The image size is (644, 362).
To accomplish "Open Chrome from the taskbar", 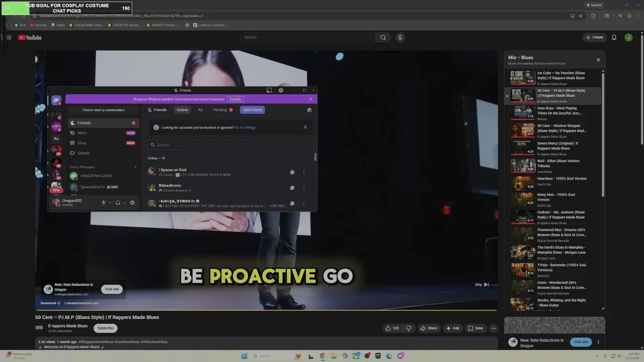I will [323, 356].
